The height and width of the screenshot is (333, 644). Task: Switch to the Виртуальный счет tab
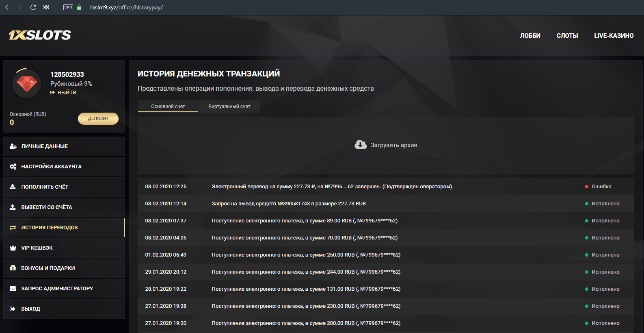pos(229,107)
